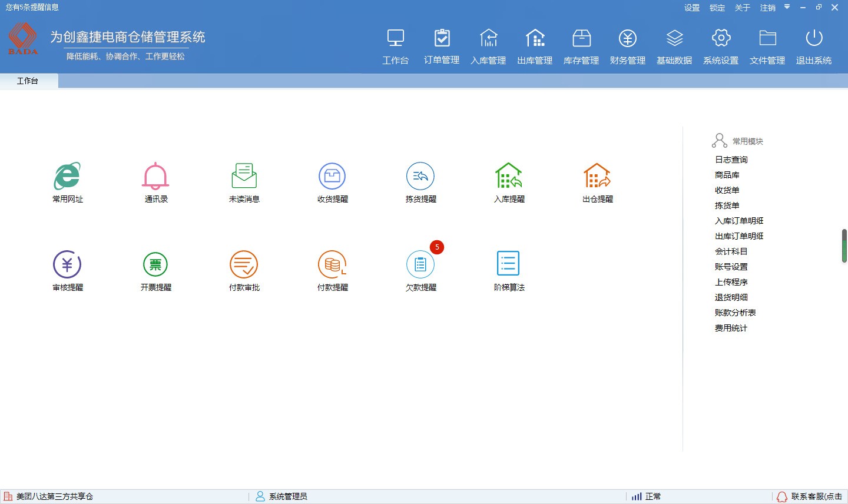Viewport: 848px width, 504px height.
Task: Open 通讯录 bell icon
Action: click(x=155, y=175)
